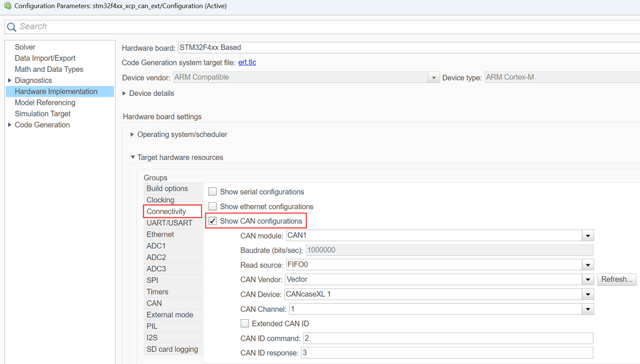The height and width of the screenshot is (364, 640).
Task: Expand the Device details section
Action: click(x=124, y=93)
